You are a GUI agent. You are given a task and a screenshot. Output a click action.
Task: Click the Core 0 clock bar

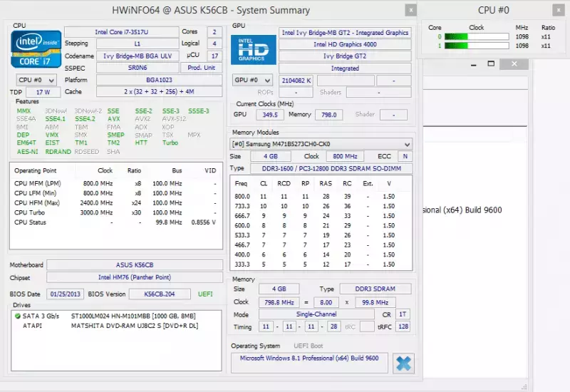pos(477,36)
